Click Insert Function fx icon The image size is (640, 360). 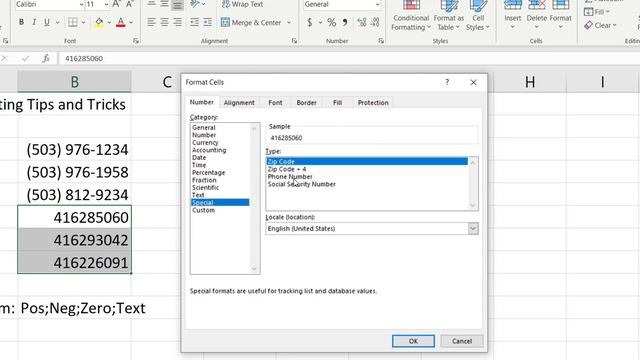pos(46,58)
